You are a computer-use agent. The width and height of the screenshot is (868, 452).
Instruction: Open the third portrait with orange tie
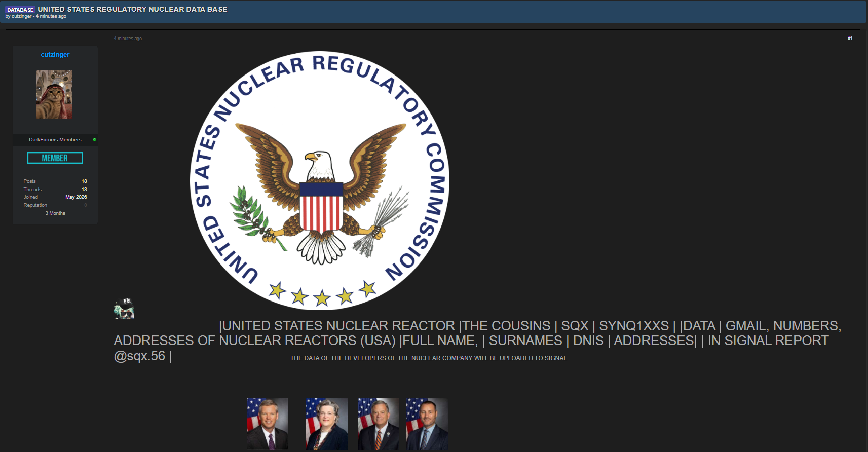tap(379, 424)
